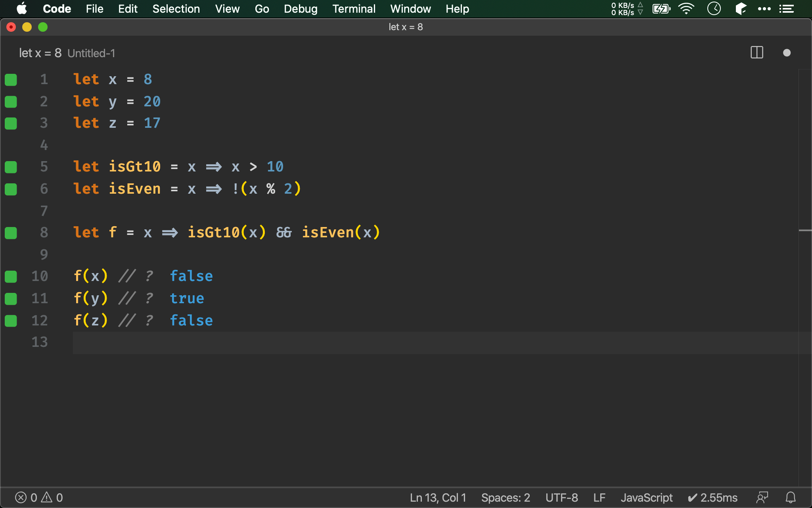Viewport: 812px width, 508px height.
Task: Click line number 13 in gutter
Action: click(x=40, y=342)
